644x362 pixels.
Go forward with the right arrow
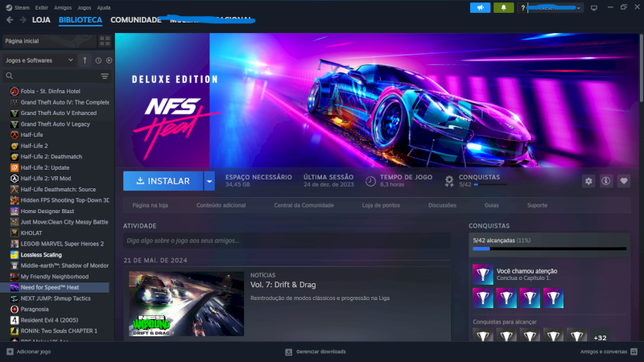point(23,19)
